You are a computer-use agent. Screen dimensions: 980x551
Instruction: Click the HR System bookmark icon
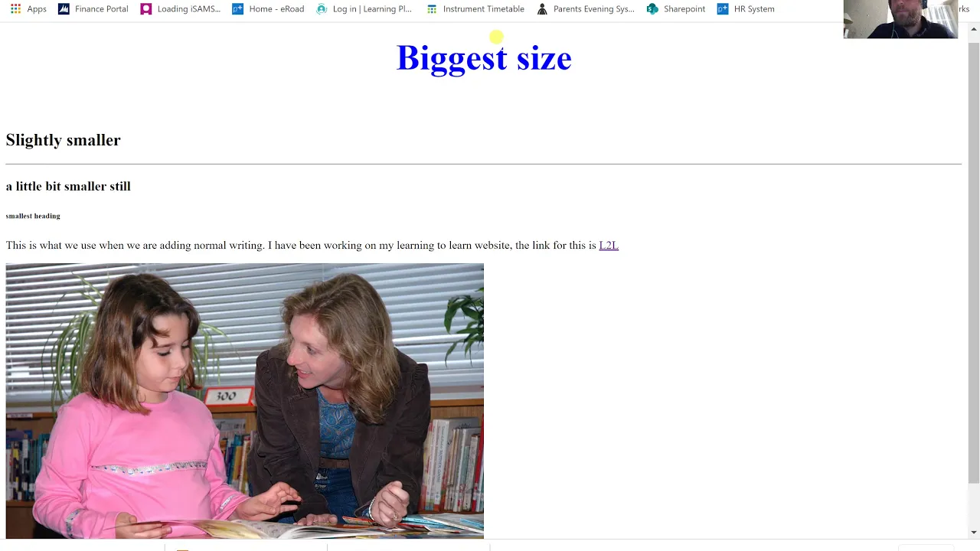[x=723, y=9]
